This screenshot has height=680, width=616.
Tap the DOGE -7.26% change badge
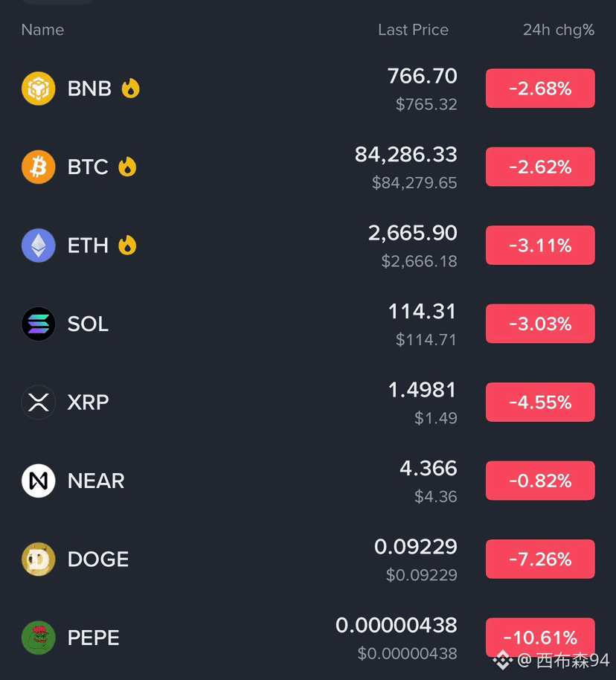coord(540,559)
